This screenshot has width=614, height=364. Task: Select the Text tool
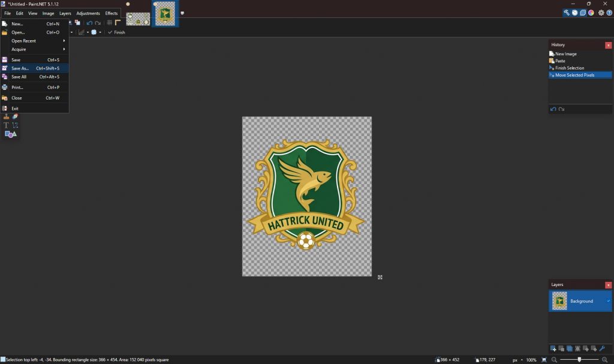pos(7,125)
